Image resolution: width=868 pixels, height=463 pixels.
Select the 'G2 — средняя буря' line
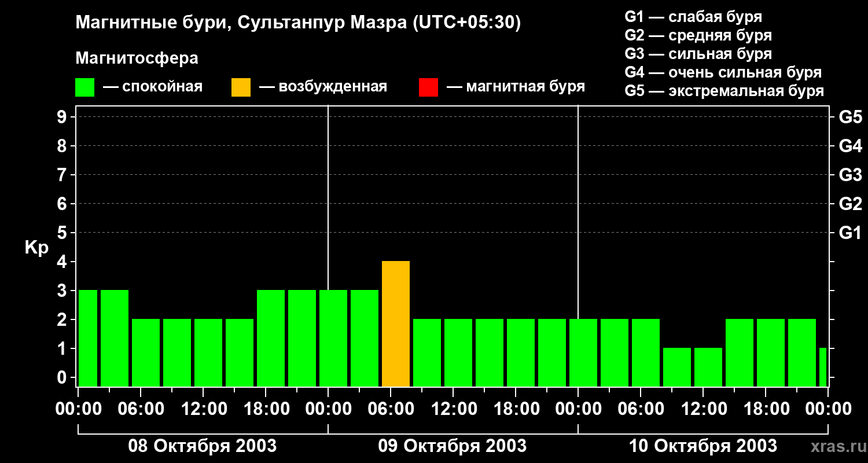(x=698, y=35)
